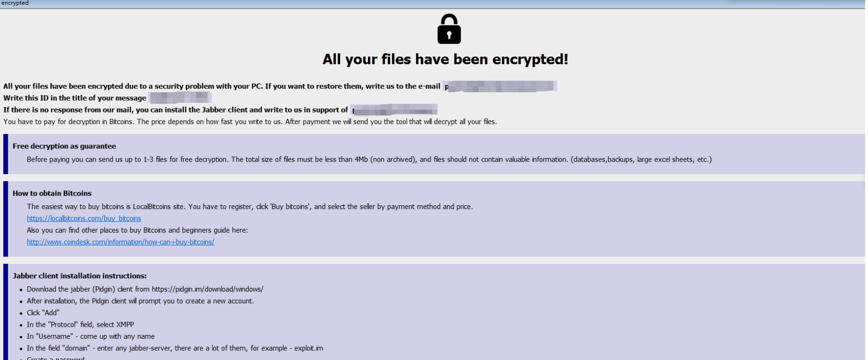This screenshot has height=360, width=868.
Task: Click the "Also you can find other places" line
Action: click(137, 230)
